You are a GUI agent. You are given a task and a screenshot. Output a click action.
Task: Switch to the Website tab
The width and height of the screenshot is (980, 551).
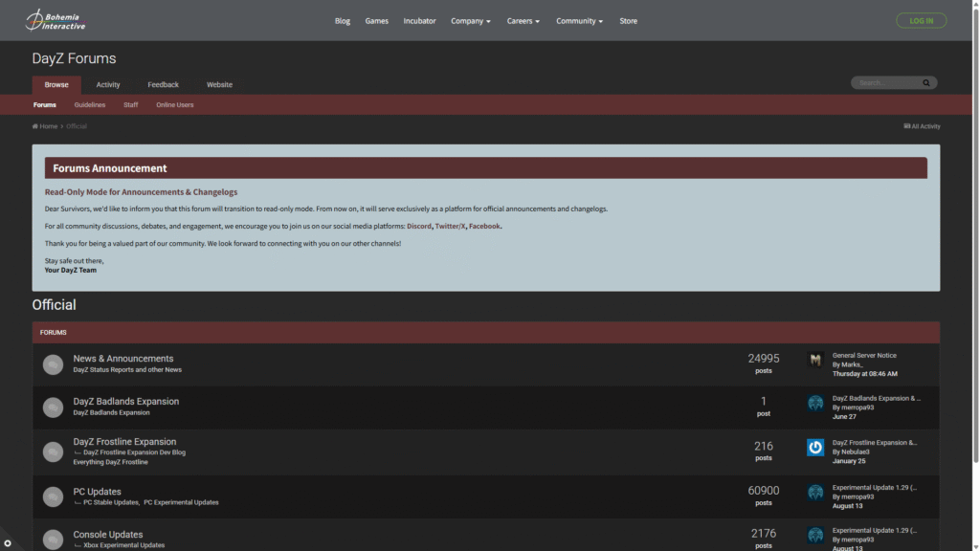[x=219, y=85]
